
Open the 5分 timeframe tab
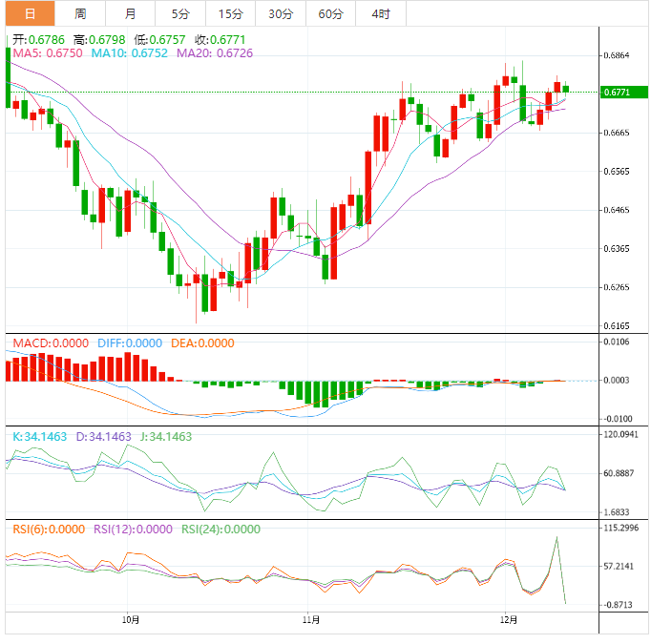pyautogui.click(x=180, y=13)
